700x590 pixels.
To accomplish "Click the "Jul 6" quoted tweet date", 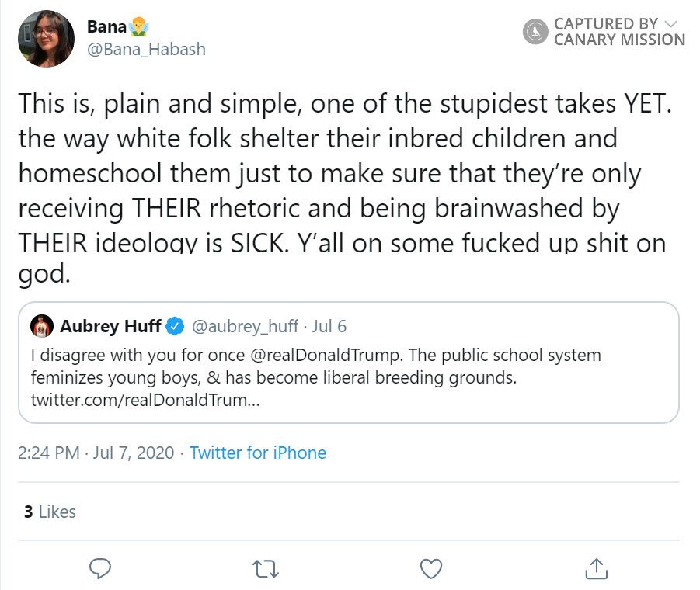I will tap(329, 327).
